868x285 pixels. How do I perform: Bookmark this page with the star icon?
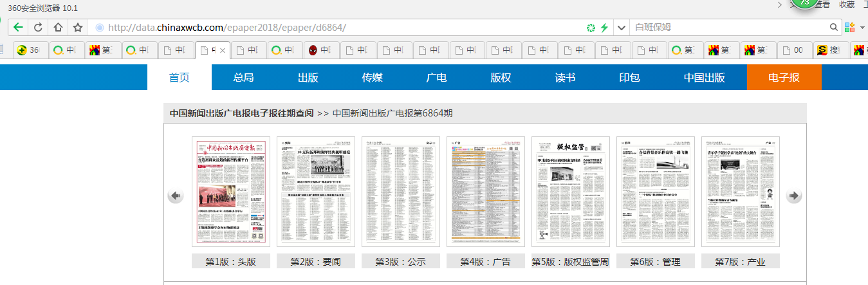78,28
